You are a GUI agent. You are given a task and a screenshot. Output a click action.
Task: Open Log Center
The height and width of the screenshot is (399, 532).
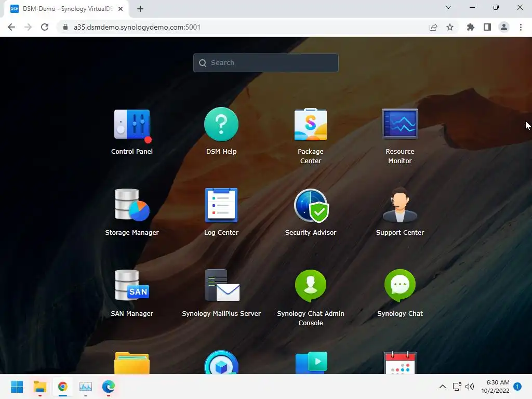pos(221,205)
